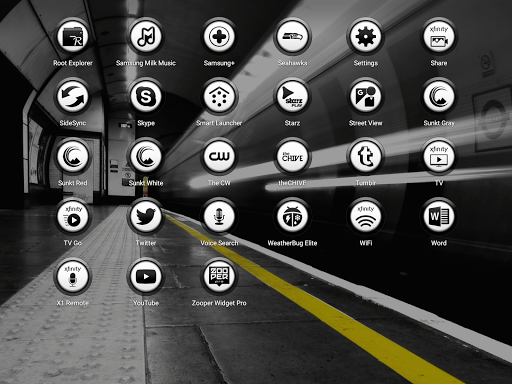Open the Root Explorer app icon
The image size is (512, 384).
coord(73,37)
